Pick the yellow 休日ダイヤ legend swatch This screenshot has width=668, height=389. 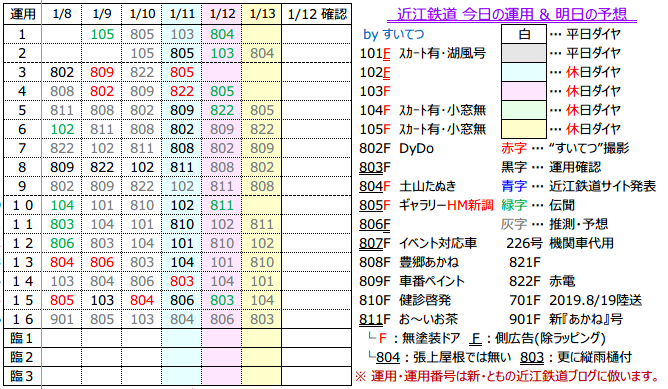click(524, 129)
